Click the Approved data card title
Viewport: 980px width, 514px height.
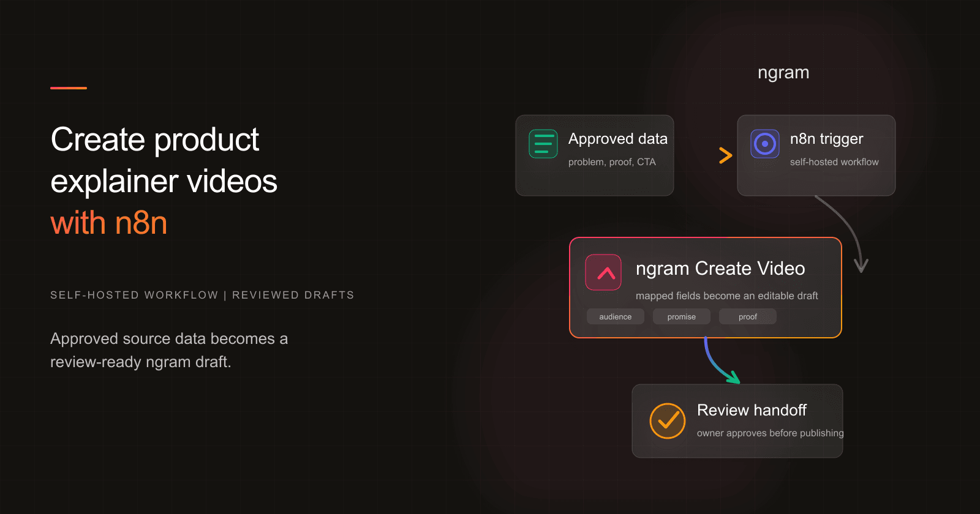click(618, 139)
